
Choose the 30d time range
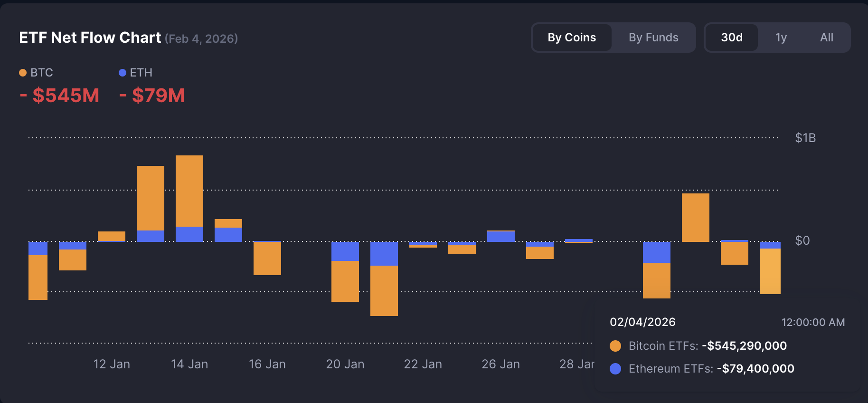pos(731,38)
